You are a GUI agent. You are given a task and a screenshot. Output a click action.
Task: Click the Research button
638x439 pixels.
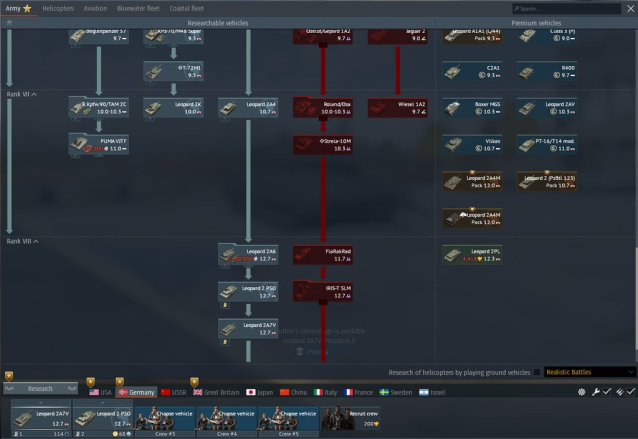[x=40, y=389]
